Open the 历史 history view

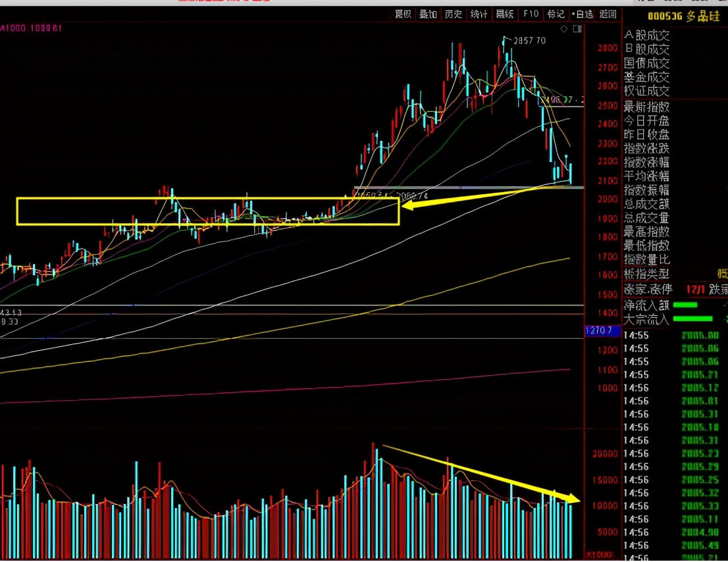pyautogui.click(x=454, y=14)
